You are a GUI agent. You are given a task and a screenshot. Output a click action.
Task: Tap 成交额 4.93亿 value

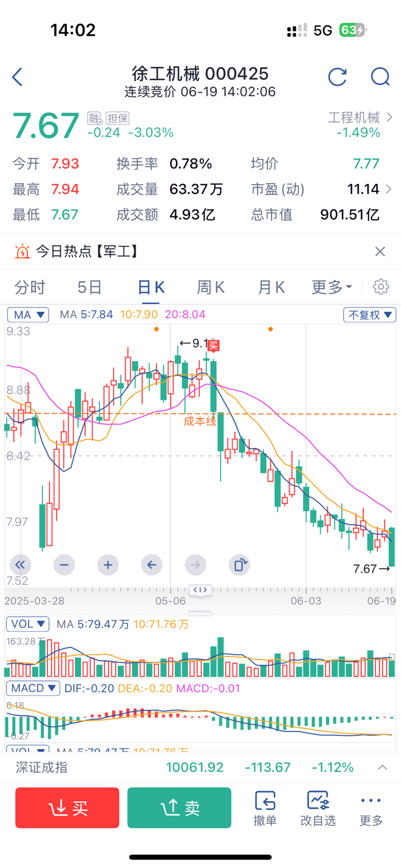pyautogui.click(x=192, y=214)
